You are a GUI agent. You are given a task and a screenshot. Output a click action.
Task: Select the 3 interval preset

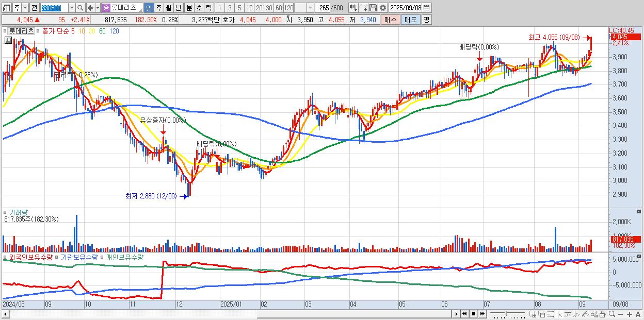230,8
